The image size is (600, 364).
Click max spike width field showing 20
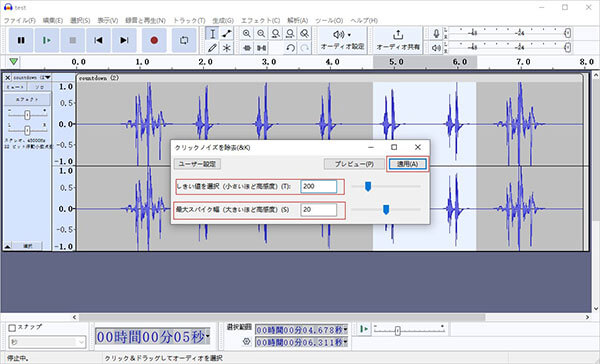318,210
